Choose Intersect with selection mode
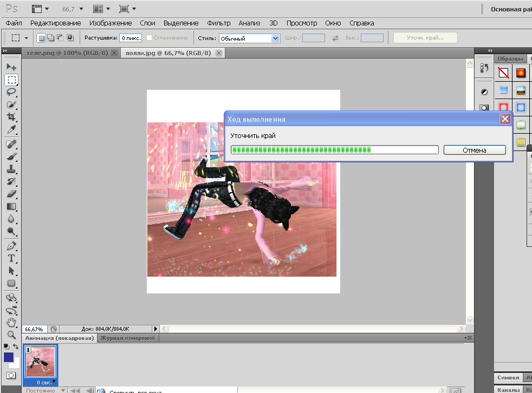532x393 pixels. click(70, 38)
